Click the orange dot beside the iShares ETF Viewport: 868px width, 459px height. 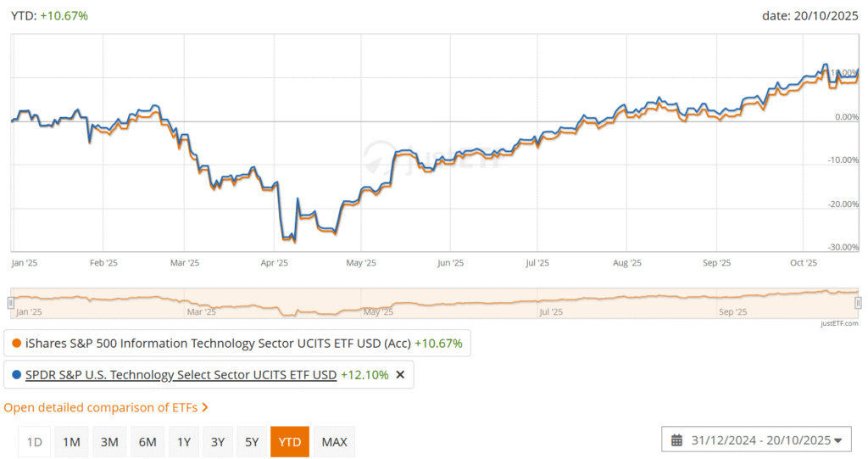pyautogui.click(x=15, y=344)
